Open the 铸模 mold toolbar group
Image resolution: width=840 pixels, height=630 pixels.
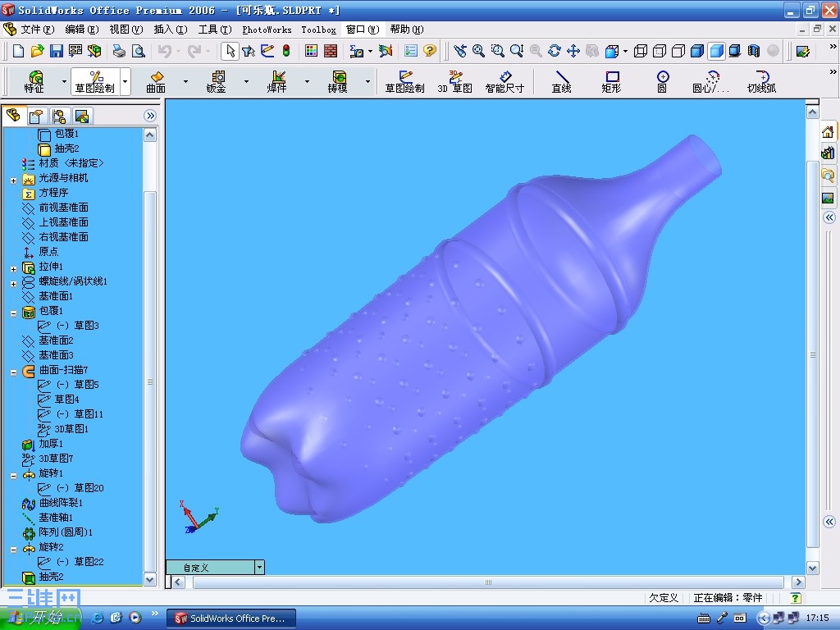(337, 81)
